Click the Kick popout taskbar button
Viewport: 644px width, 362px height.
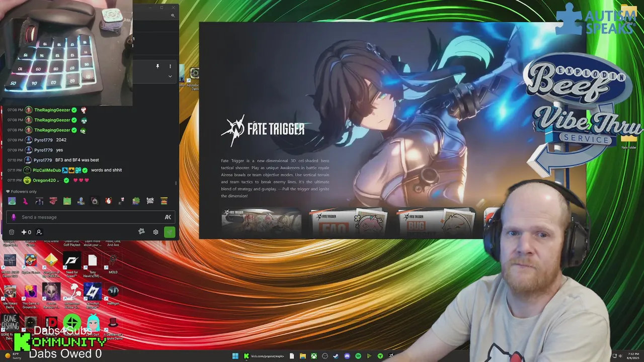pyautogui.click(x=264, y=356)
